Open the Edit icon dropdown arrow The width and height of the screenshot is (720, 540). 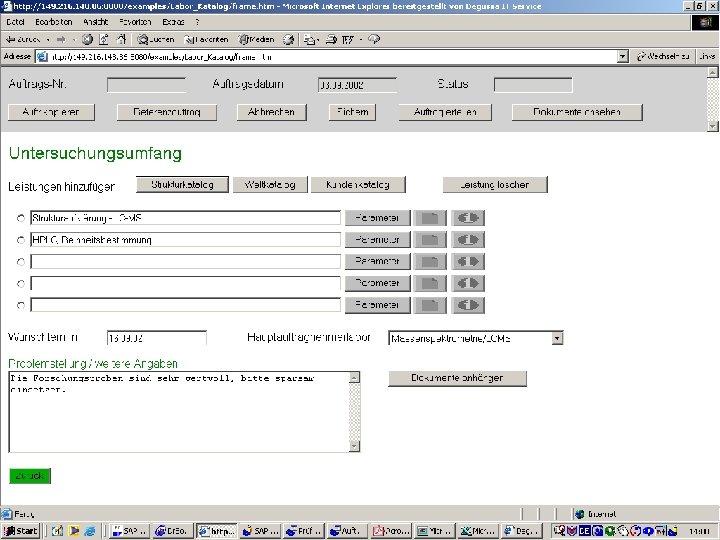click(x=361, y=40)
